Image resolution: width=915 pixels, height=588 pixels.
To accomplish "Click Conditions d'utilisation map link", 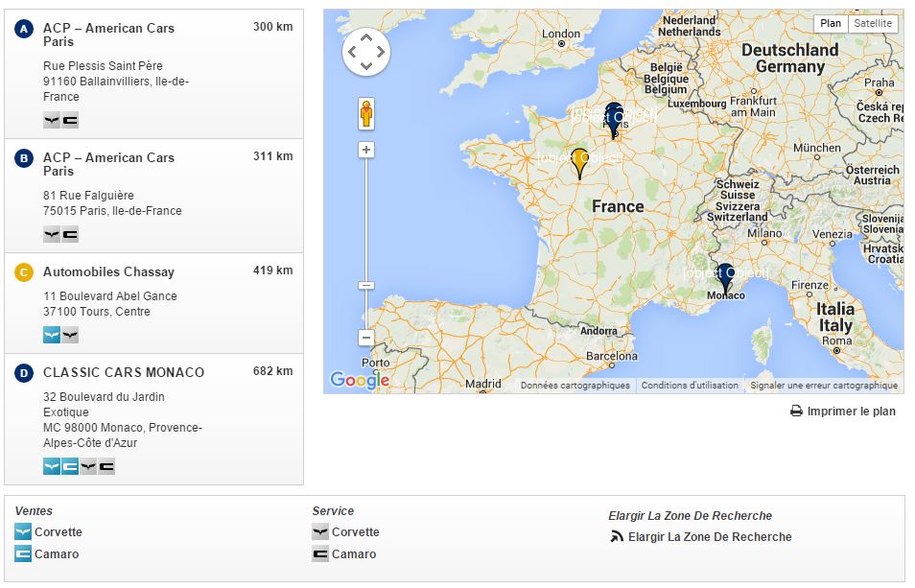I will [x=690, y=386].
